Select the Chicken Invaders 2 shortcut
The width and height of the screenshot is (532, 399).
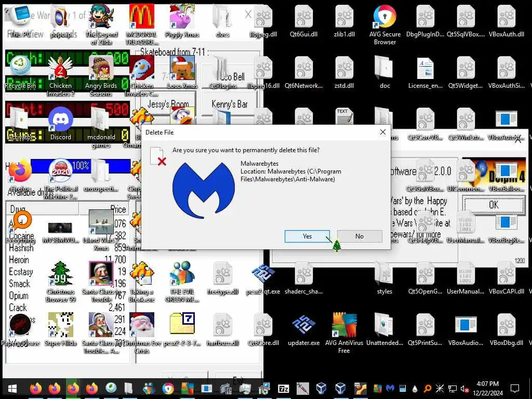tap(60, 76)
